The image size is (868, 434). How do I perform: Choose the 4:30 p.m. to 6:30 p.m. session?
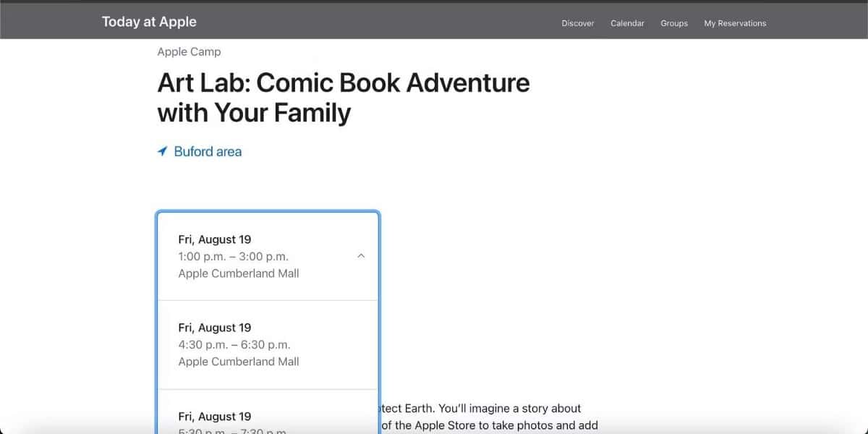point(268,344)
